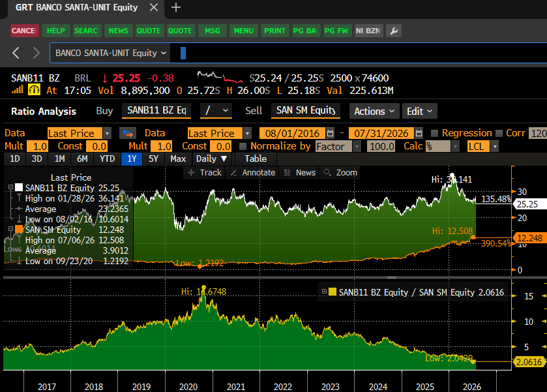547x392 pixels.
Task: Select the 1D range tab
Action: [14, 159]
